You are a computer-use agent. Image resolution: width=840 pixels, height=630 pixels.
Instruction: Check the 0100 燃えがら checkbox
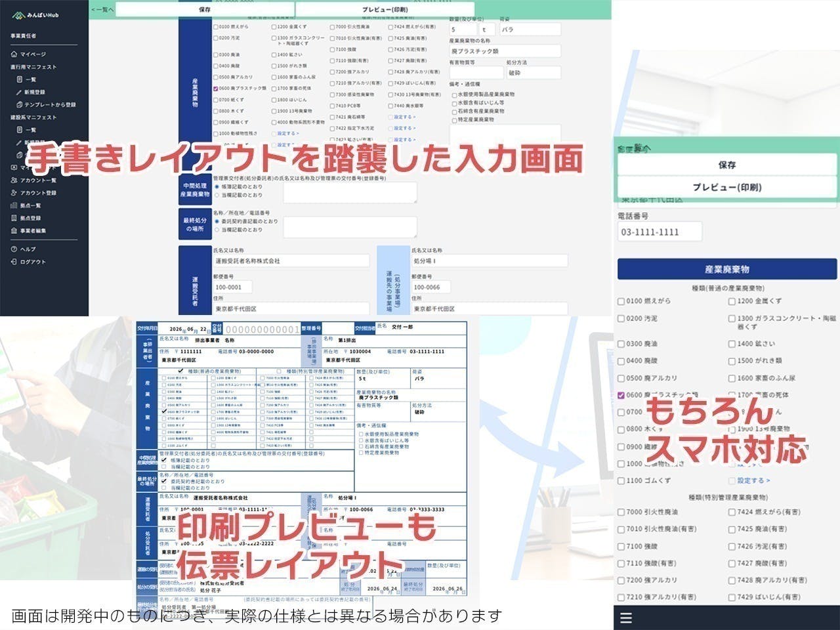[x=216, y=28]
